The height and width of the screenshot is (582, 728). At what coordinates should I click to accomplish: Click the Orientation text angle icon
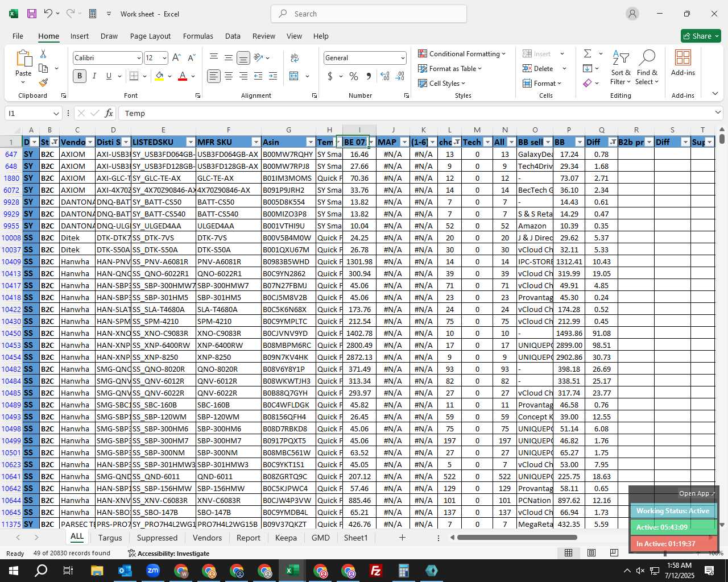click(x=258, y=57)
